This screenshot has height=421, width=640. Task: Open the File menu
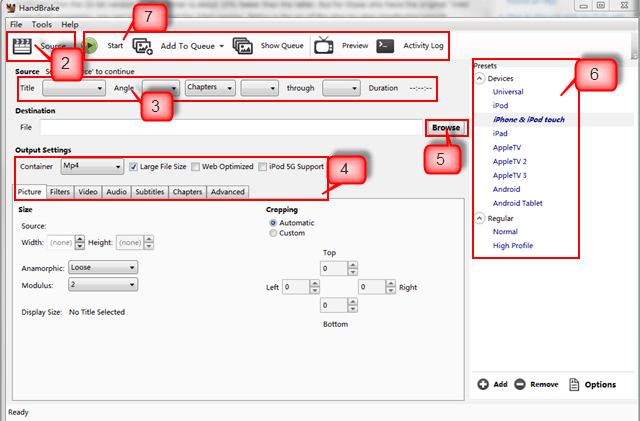point(16,25)
